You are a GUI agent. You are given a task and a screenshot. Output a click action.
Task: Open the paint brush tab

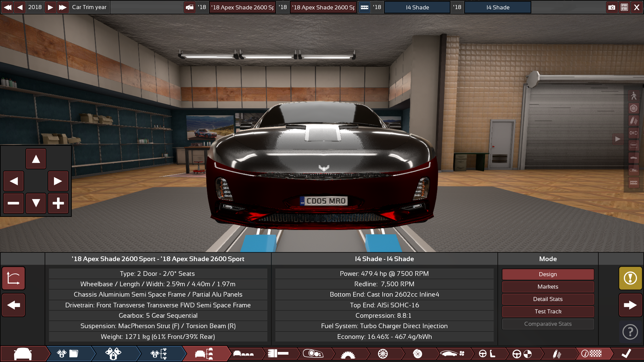click(278, 354)
